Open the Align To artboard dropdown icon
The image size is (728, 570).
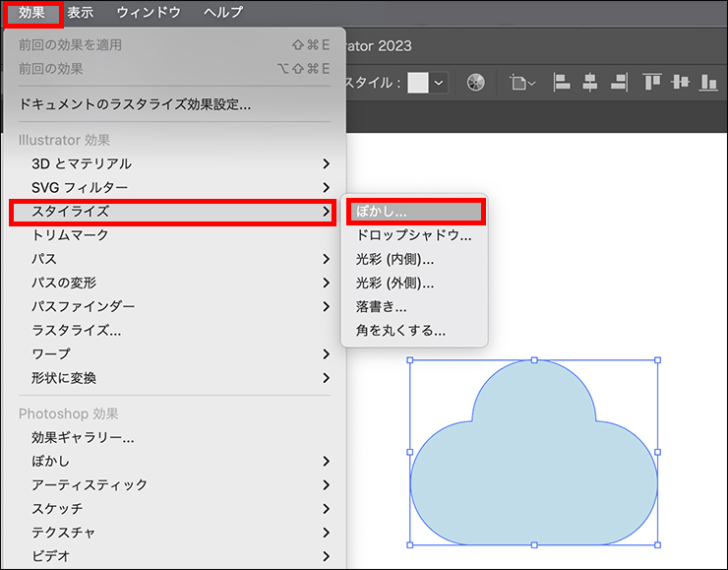522,83
